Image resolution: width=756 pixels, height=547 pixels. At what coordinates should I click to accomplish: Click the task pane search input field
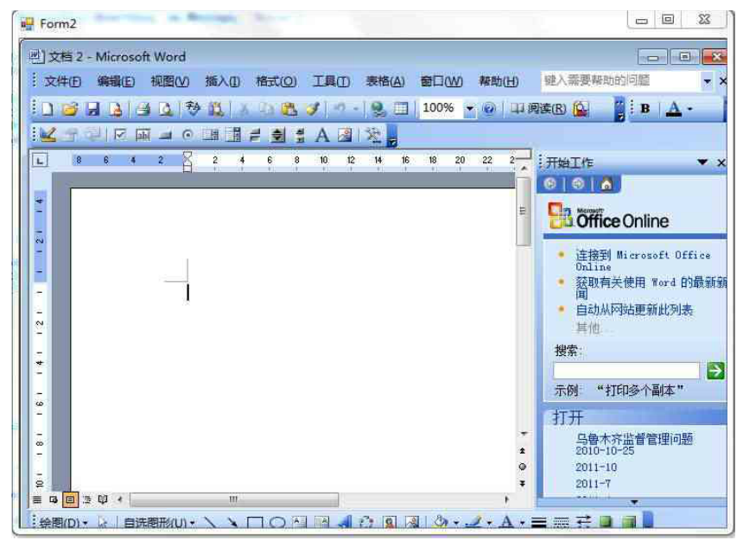coord(626,371)
